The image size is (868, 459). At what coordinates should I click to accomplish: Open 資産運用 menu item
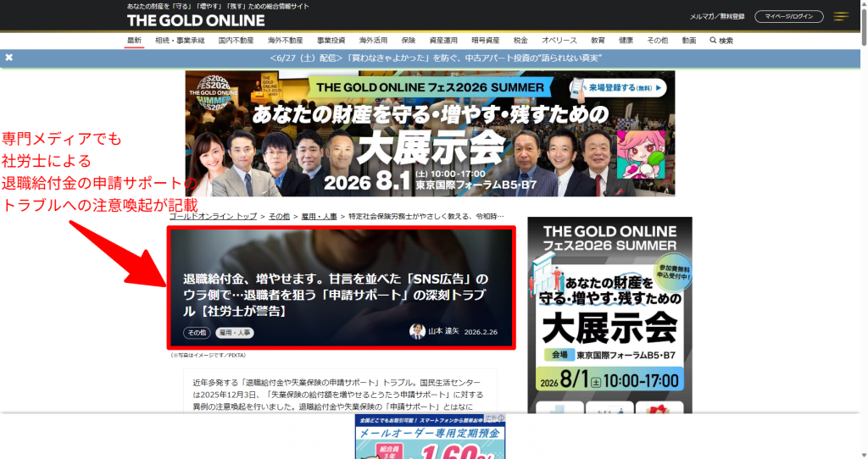pyautogui.click(x=443, y=41)
